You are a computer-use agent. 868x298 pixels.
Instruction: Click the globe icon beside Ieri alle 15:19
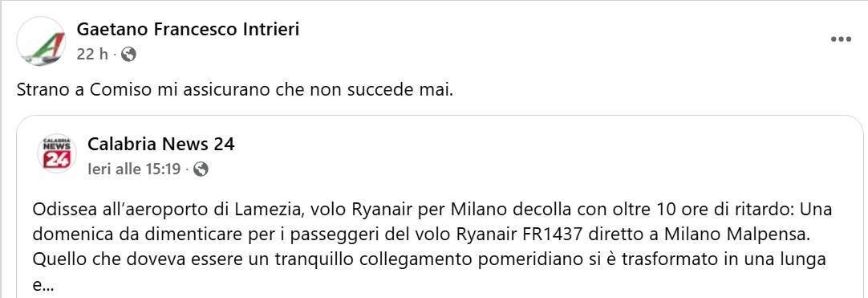click(x=201, y=169)
